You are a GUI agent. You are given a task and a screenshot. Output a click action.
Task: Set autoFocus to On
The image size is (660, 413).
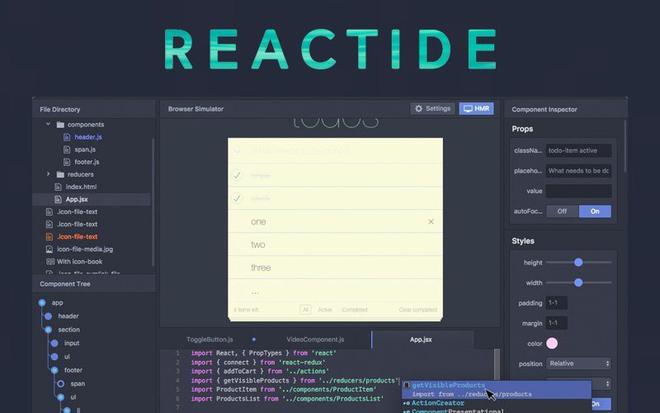595,211
